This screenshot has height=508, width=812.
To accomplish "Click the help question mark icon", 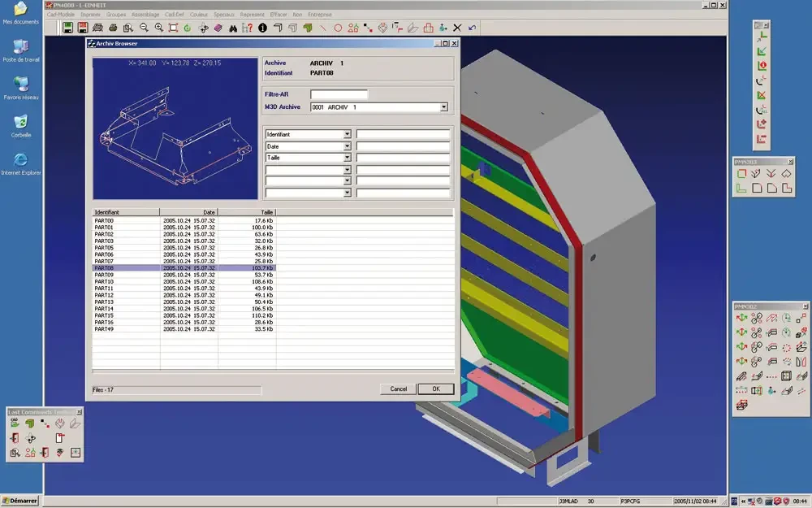I will point(248,28).
